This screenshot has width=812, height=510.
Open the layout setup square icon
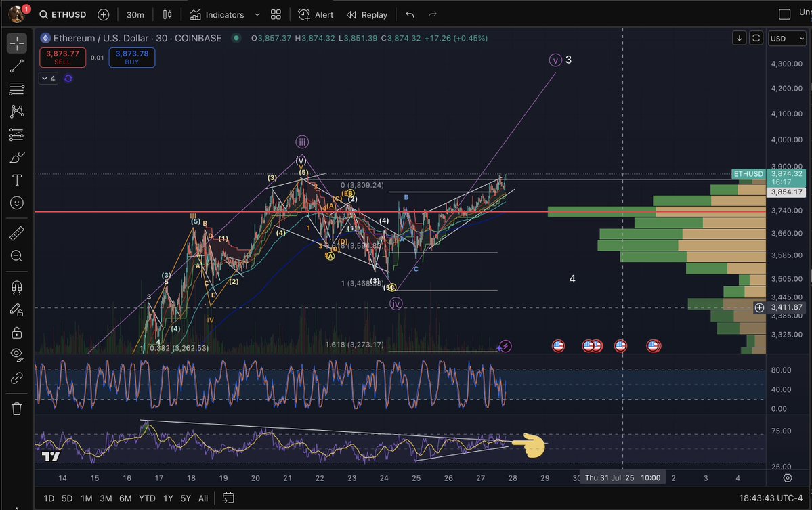pos(784,14)
